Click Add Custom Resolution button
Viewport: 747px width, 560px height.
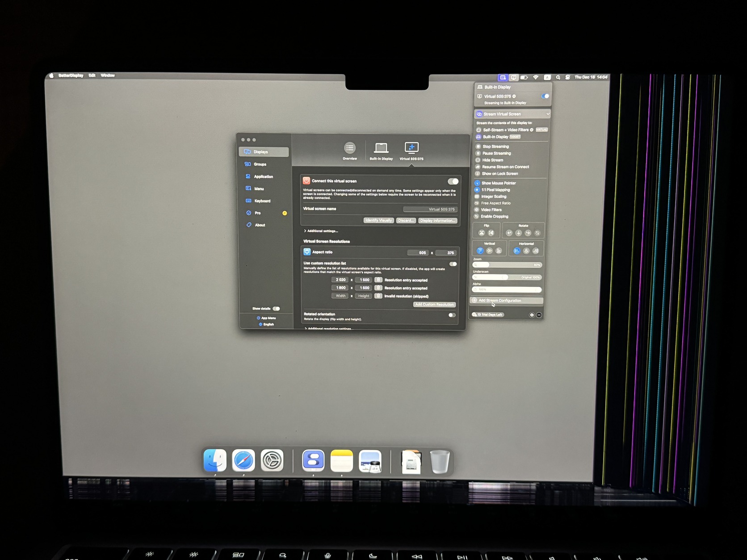434,305
